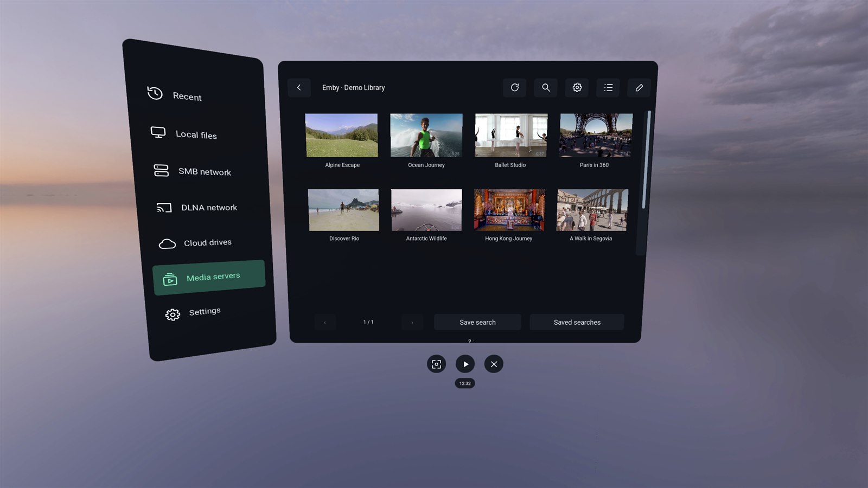
Task: Click the 1 / 1 page indicator
Action: click(368, 322)
